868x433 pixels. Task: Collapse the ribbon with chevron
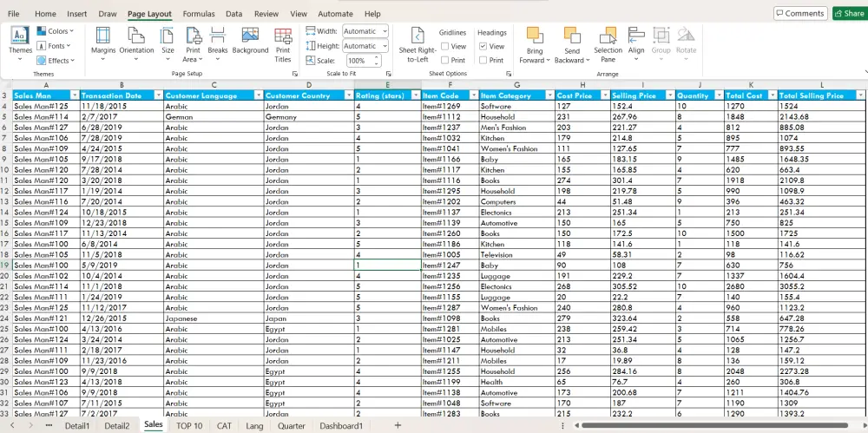coord(865,72)
